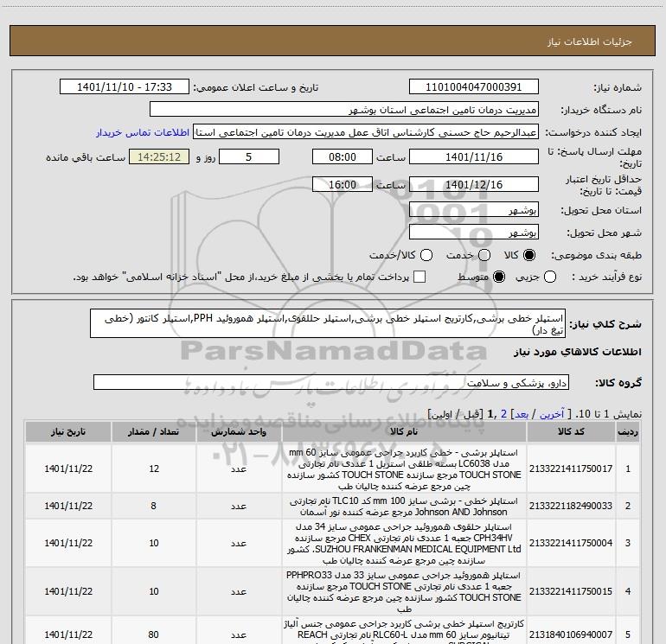
Task: Select item code 213322141175​0017
Action: (571, 469)
